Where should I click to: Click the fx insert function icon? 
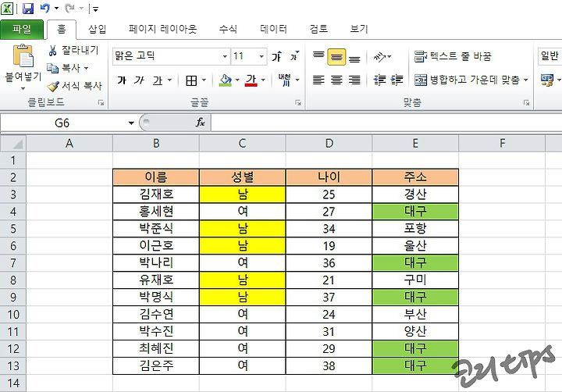200,123
